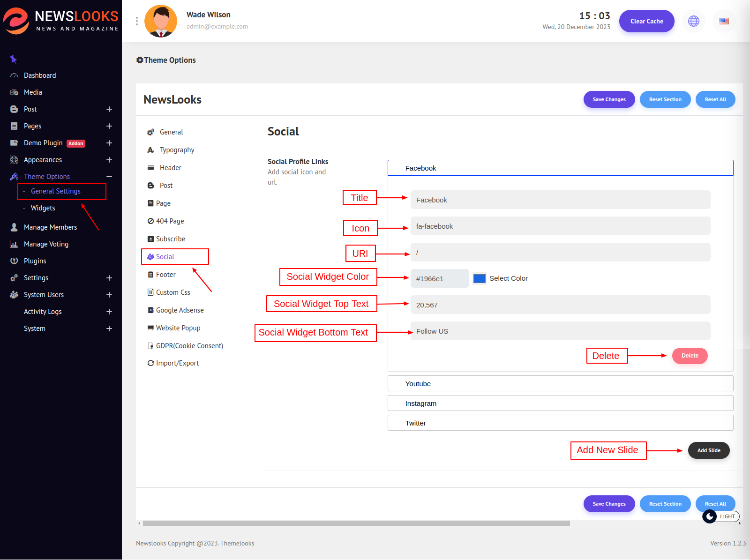Viewport: 750px width, 560px height.
Task: Open Wade Wilson's profile avatar
Action: coord(161,21)
